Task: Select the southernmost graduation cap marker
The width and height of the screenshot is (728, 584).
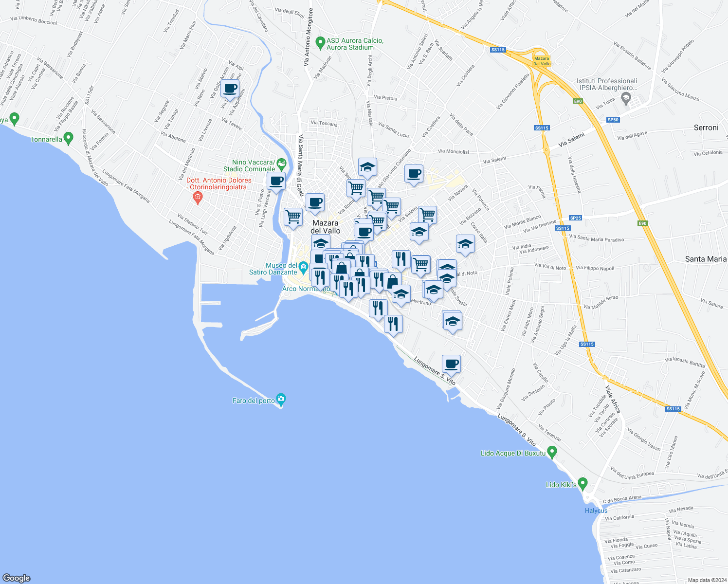Action: point(453,322)
